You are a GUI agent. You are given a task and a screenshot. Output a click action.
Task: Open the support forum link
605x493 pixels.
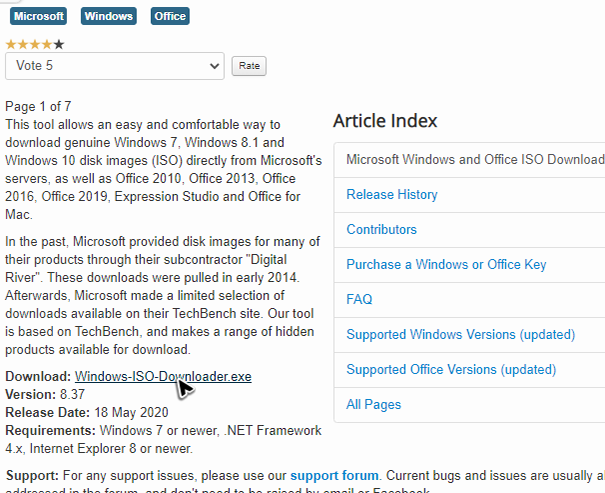334,476
